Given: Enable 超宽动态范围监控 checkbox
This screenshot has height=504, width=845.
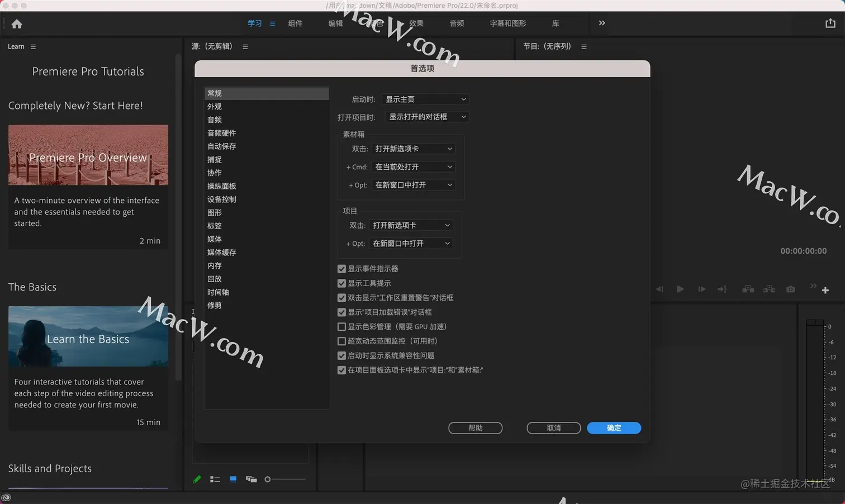Looking at the screenshot, I should [x=341, y=341].
